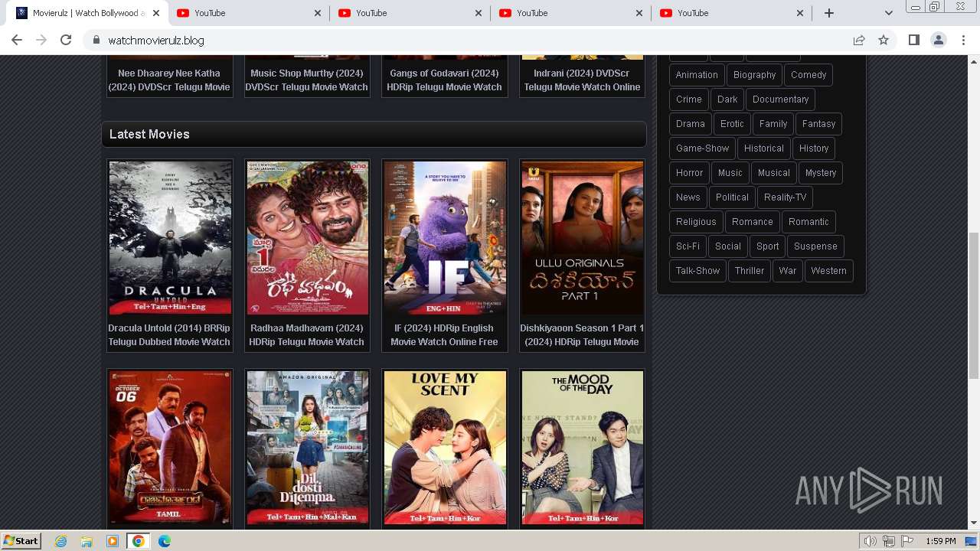Screen dimensions: 980x551
Task: Open the Biography genre tag
Action: 754,75
